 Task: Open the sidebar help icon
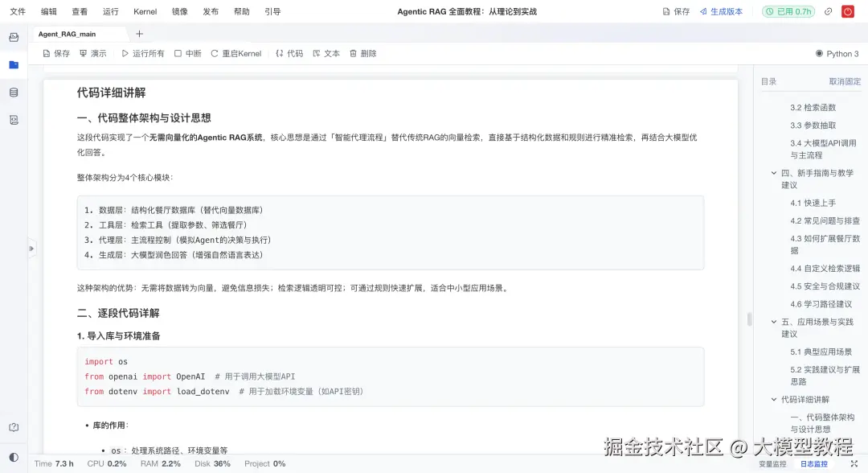14,427
